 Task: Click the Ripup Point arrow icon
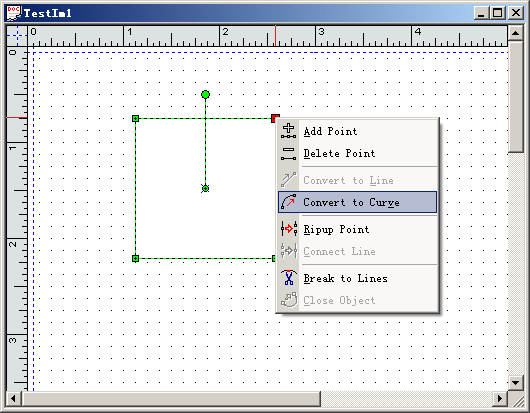pyautogui.click(x=289, y=229)
